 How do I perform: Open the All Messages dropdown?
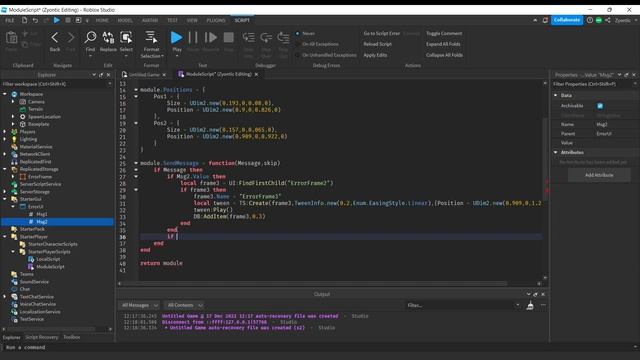pos(139,305)
